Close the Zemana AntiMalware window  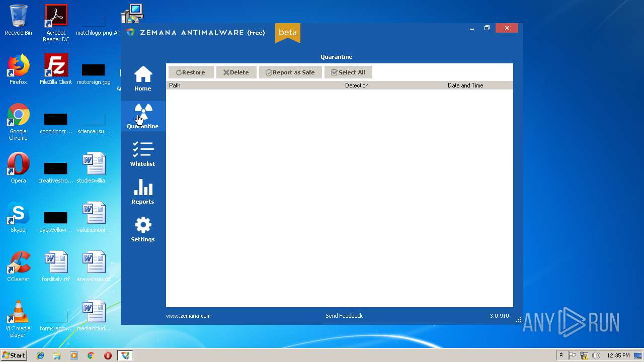(x=507, y=28)
